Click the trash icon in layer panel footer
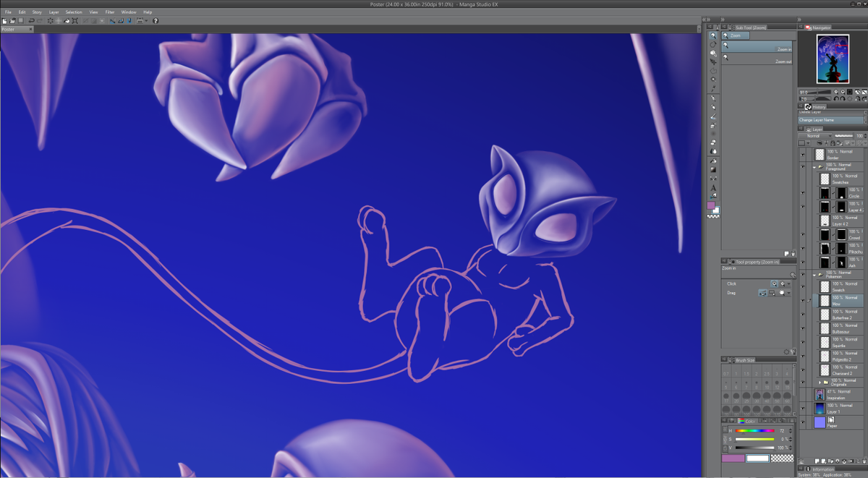Image resolution: width=868 pixels, height=478 pixels. click(x=864, y=461)
